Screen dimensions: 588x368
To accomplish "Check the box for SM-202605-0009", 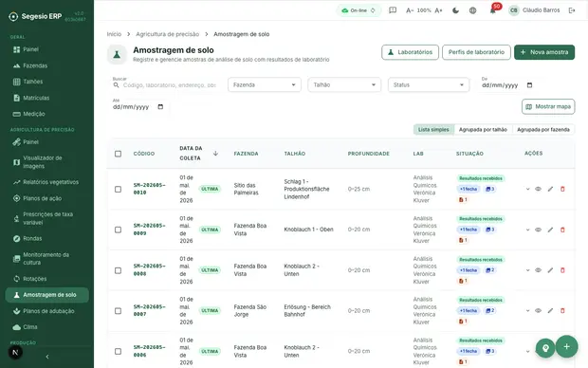I will click(118, 230).
